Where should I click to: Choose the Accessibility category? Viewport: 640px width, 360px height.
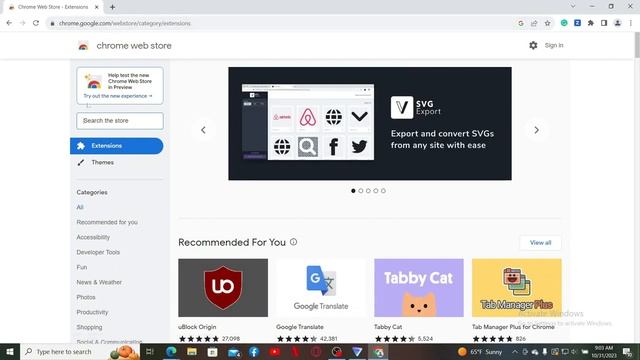(x=93, y=237)
